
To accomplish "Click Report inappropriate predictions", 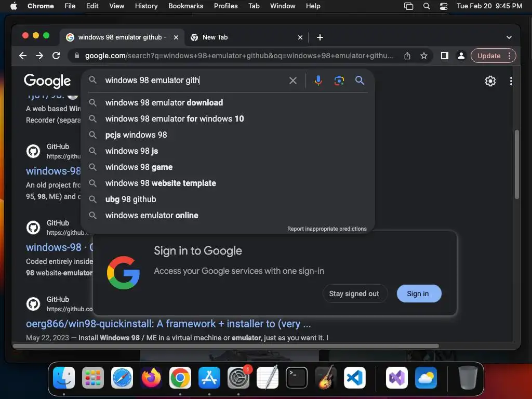I will [x=327, y=229].
